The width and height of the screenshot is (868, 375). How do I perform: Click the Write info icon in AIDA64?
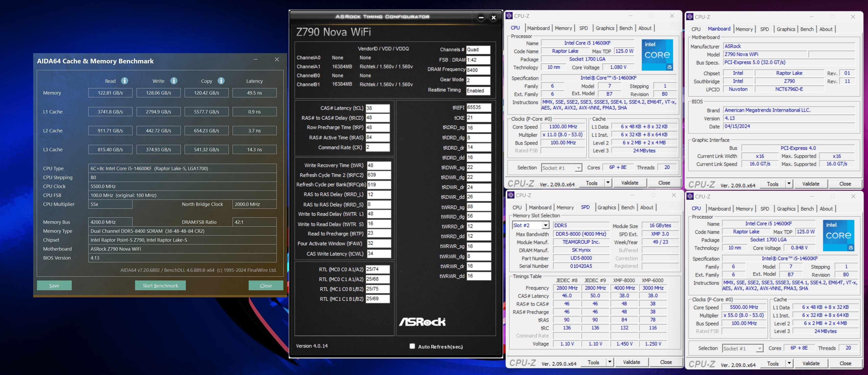pos(174,81)
